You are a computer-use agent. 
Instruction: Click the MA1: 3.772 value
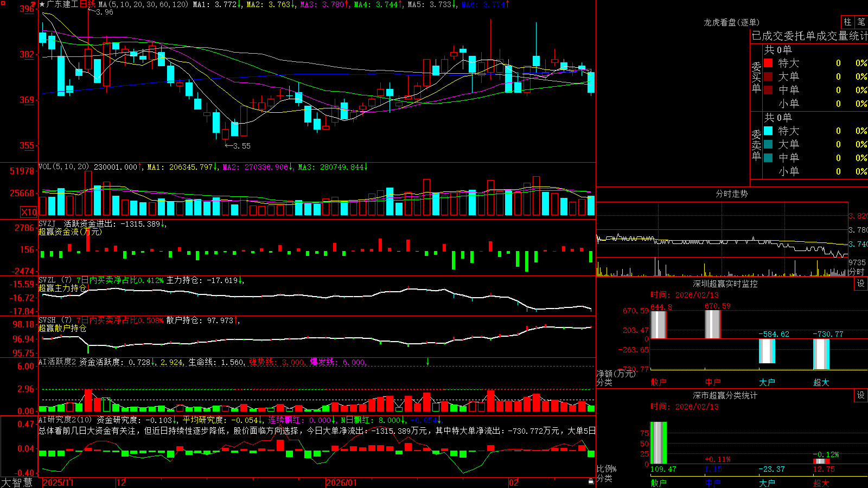(217, 4)
